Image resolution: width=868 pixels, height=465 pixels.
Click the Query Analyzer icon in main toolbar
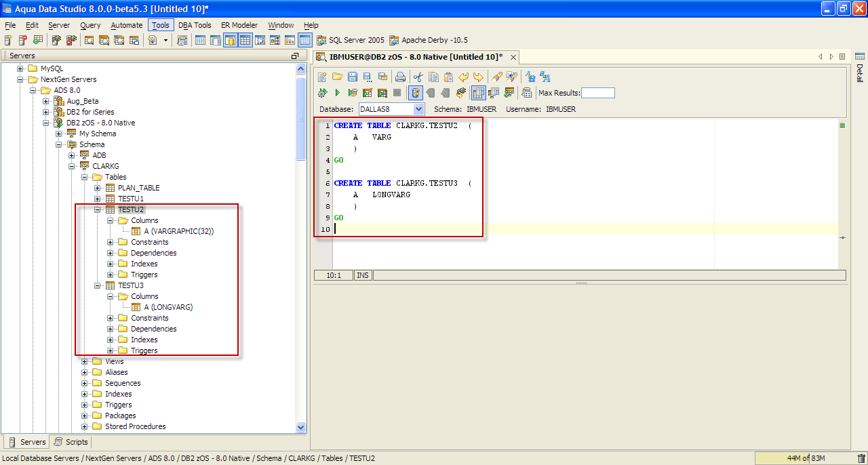tap(89, 41)
